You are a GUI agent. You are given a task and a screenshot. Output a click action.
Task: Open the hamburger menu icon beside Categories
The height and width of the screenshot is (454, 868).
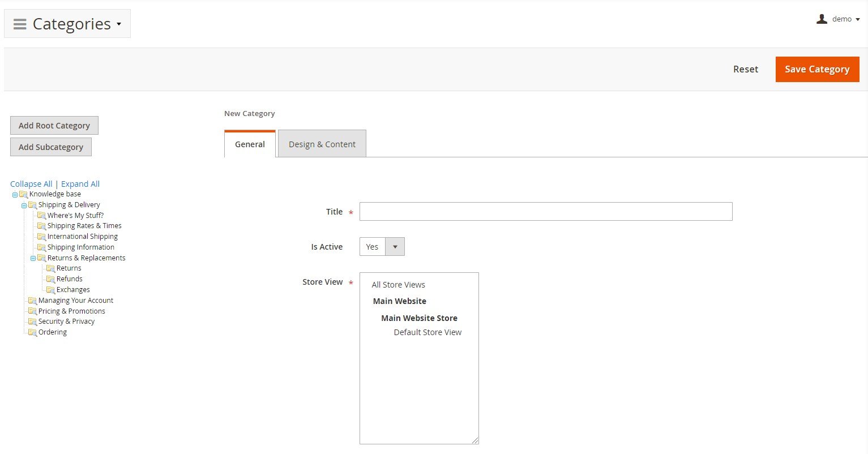pyautogui.click(x=20, y=24)
